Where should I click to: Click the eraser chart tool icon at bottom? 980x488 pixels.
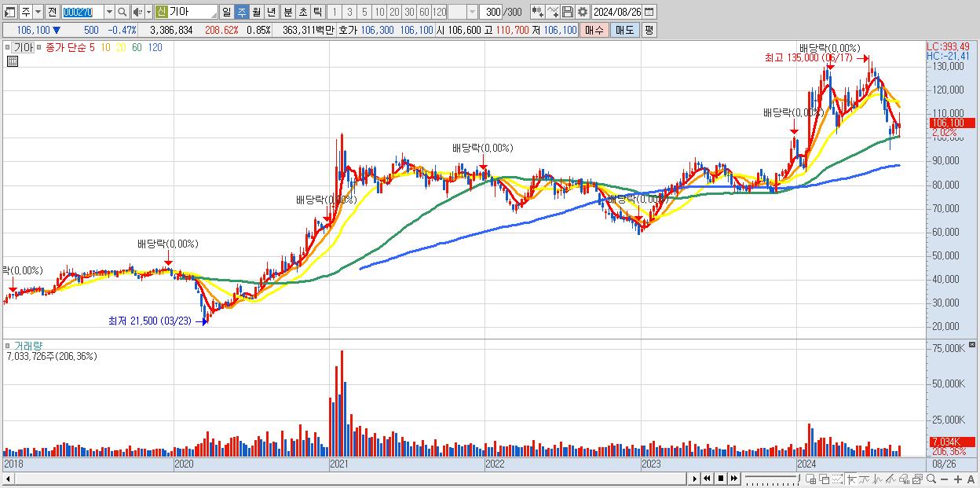[x=904, y=479]
